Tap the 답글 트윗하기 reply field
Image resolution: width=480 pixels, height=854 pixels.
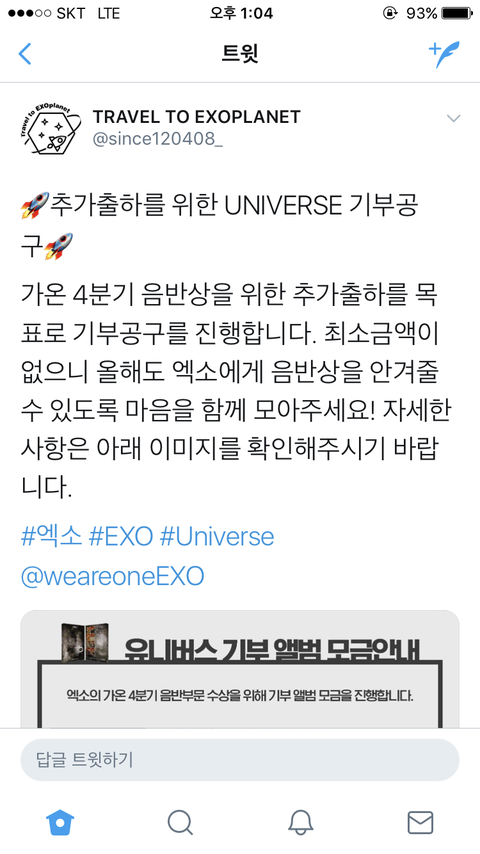pyautogui.click(x=240, y=760)
